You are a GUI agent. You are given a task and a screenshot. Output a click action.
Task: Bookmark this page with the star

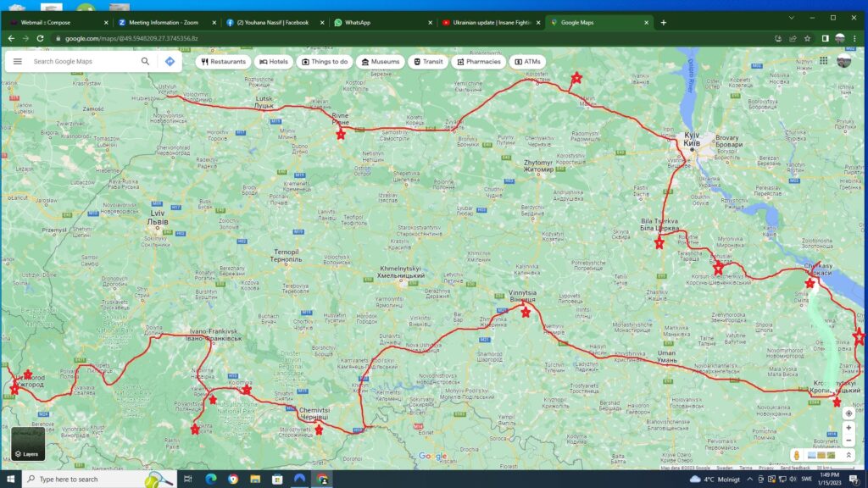[808, 39]
